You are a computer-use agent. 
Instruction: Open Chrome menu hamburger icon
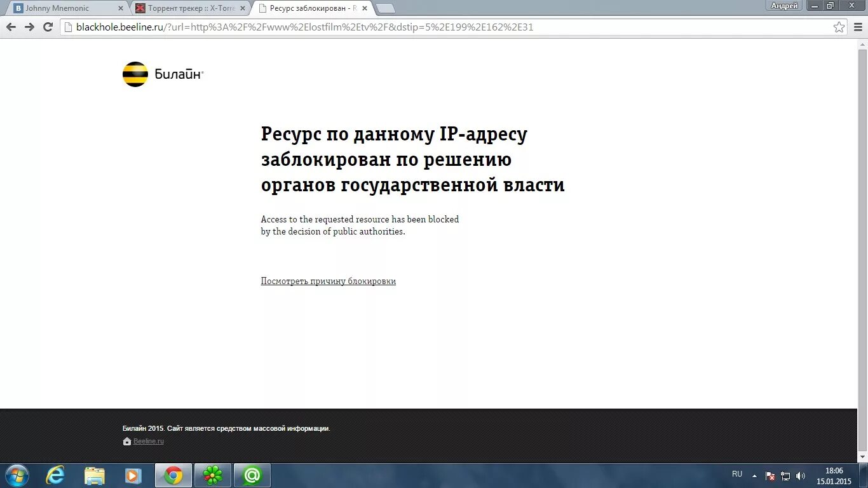click(x=857, y=27)
